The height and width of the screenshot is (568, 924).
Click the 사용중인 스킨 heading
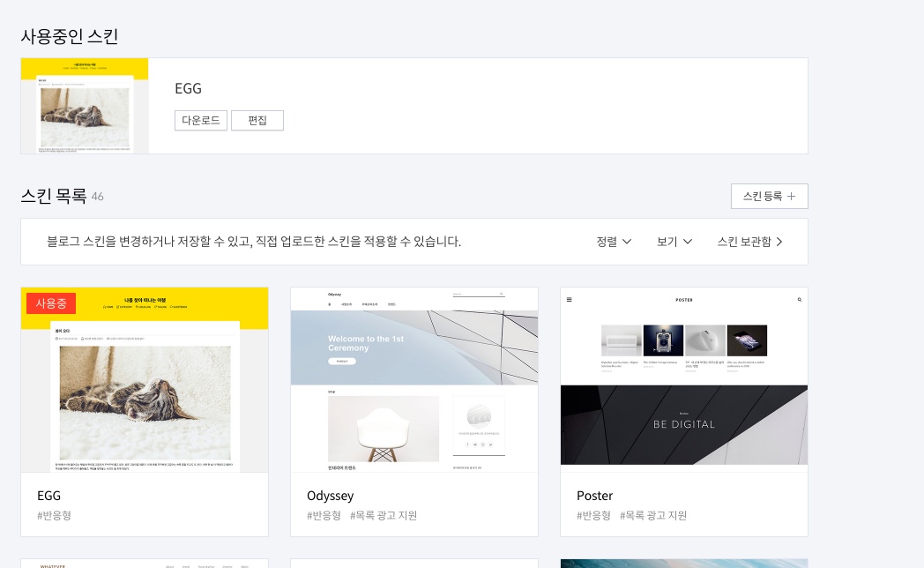tap(70, 36)
